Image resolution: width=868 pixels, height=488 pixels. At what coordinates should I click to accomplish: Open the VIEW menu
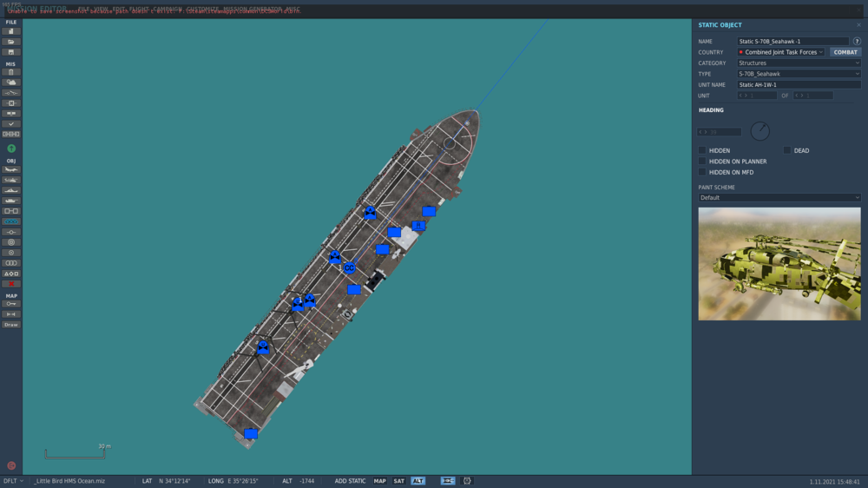pyautogui.click(x=101, y=9)
